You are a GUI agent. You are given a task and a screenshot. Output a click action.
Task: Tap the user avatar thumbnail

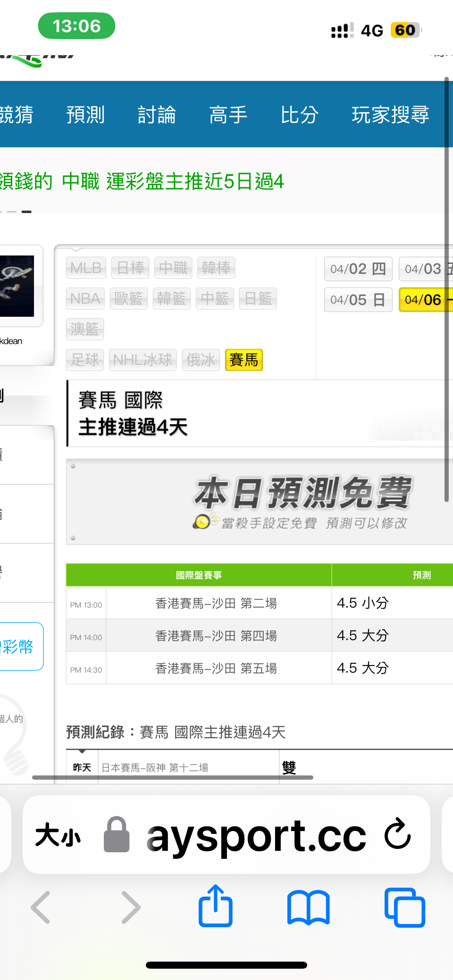(x=17, y=286)
